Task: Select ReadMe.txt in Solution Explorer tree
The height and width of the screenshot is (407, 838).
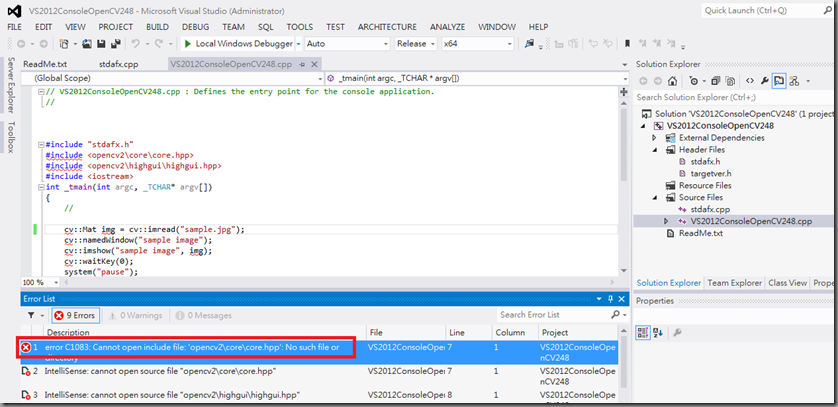Action: (701, 233)
